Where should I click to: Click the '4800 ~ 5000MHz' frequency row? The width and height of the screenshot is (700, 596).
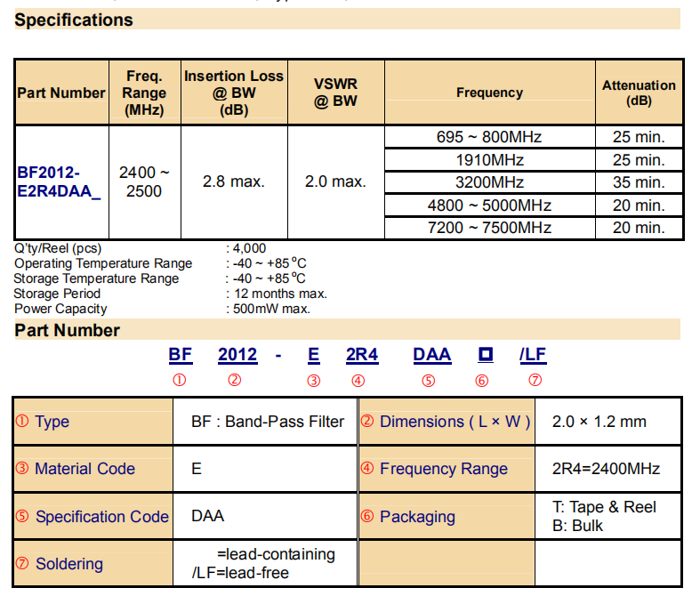coord(489,205)
